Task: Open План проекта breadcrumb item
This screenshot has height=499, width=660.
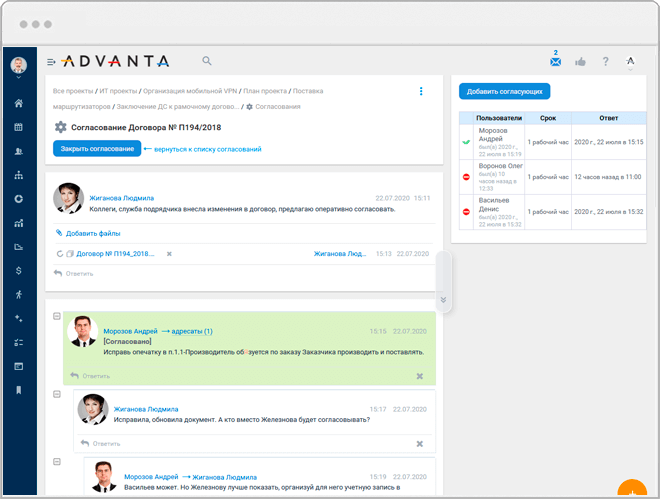Action: point(265,91)
